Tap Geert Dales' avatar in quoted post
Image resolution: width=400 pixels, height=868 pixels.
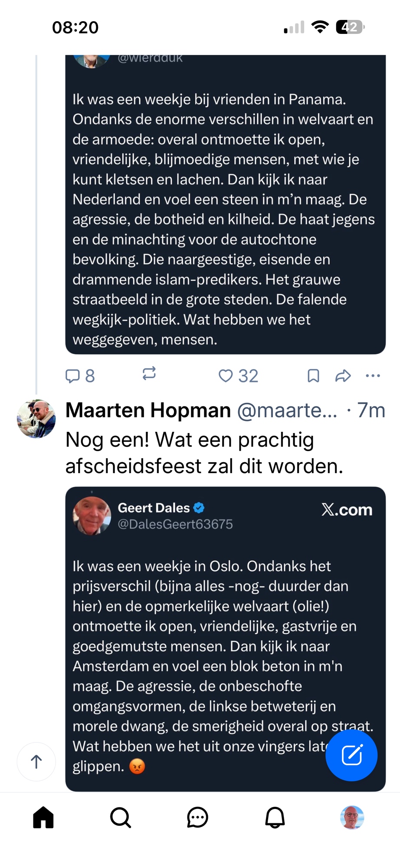[x=92, y=516]
